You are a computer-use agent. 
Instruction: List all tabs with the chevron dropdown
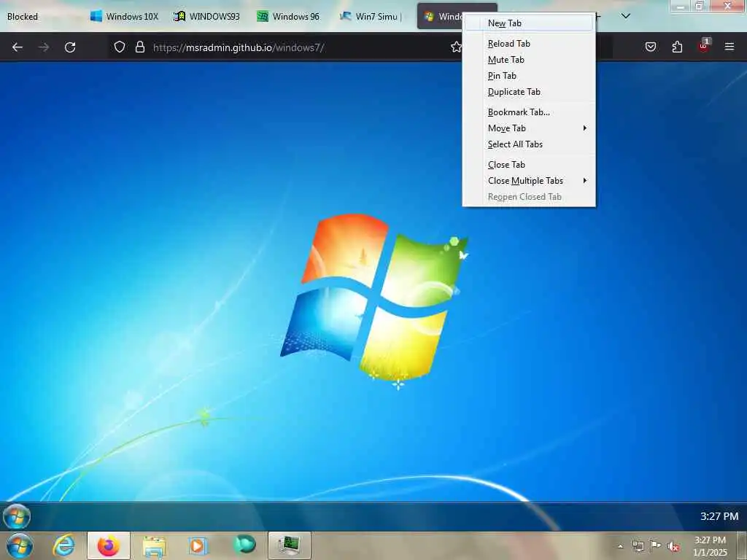click(626, 16)
